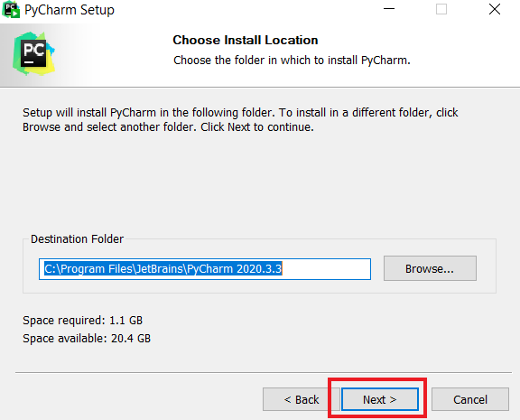Click the disabled maximize window button
This screenshot has height=420, width=520.
[x=441, y=9]
